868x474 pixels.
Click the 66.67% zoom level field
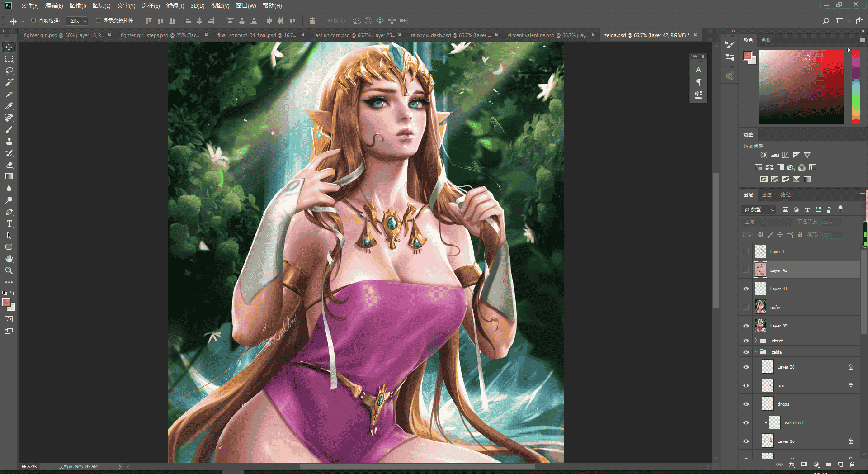pyautogui.click(x=29, y=467)
